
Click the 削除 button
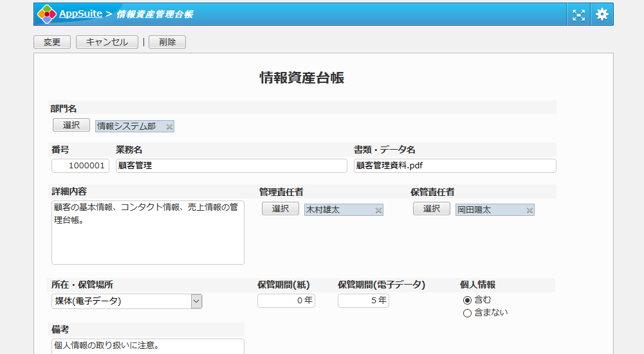[x=167, y=42]
